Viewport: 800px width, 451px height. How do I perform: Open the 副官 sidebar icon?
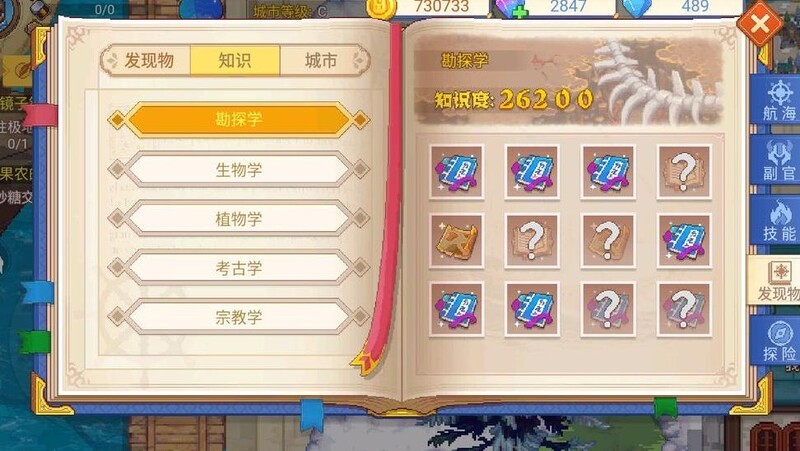coord(778,161)
